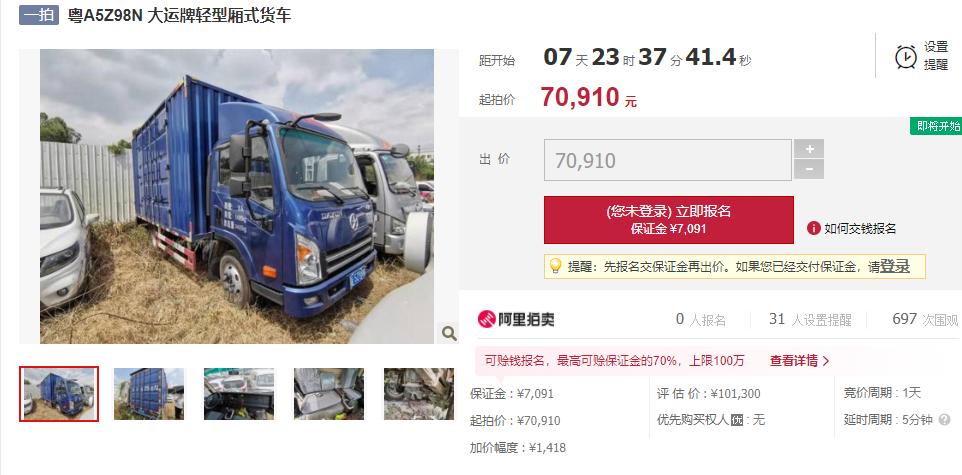
Task: Decrease bid with the minus button
Action: [x=809, y=169]
